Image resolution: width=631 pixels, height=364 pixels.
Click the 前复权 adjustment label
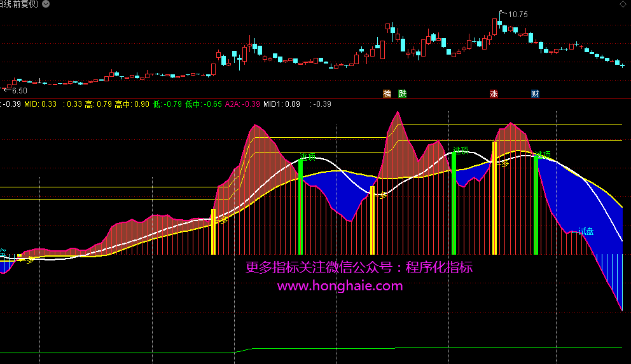coord(30,4)
